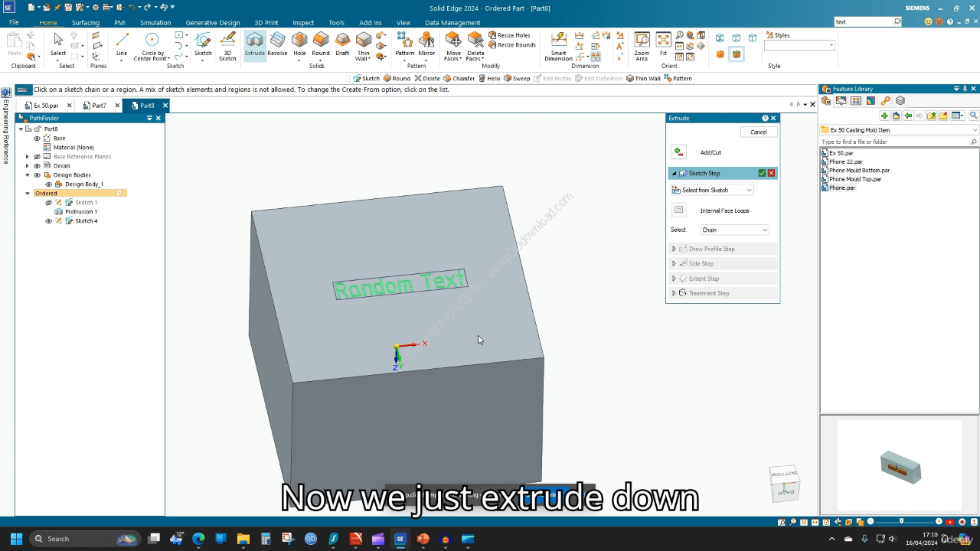Click Chamfer in the quick toolbar
980x551 pixels.
[459, 78]
